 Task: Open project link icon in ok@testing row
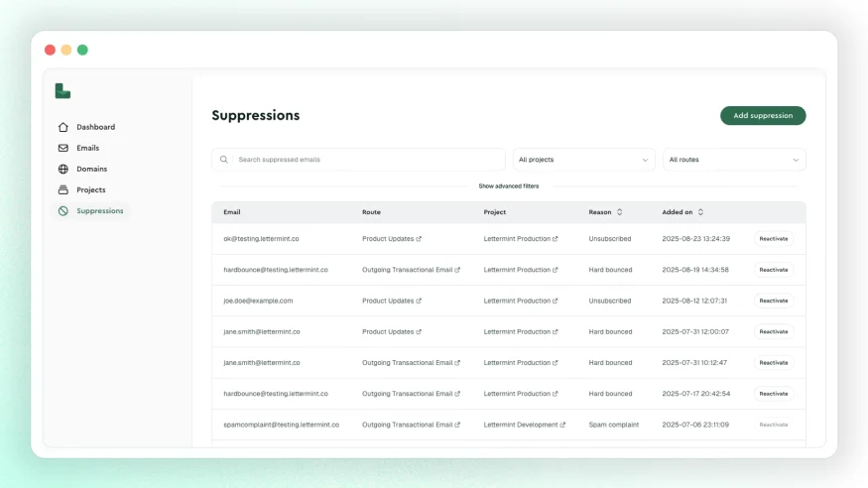tap(556, 239)
